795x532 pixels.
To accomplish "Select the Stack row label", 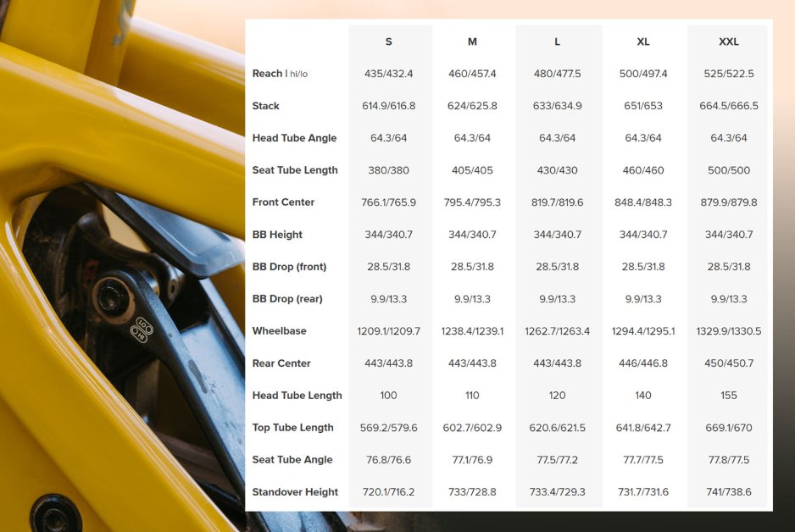I will click(265, 106).
